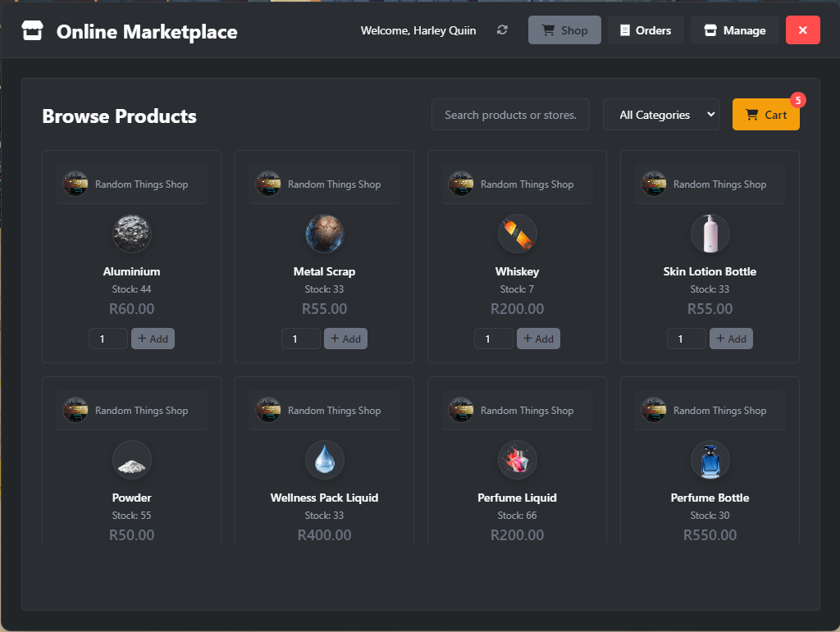
Task: Click the Aluminium product image
Action: (132, 234)
